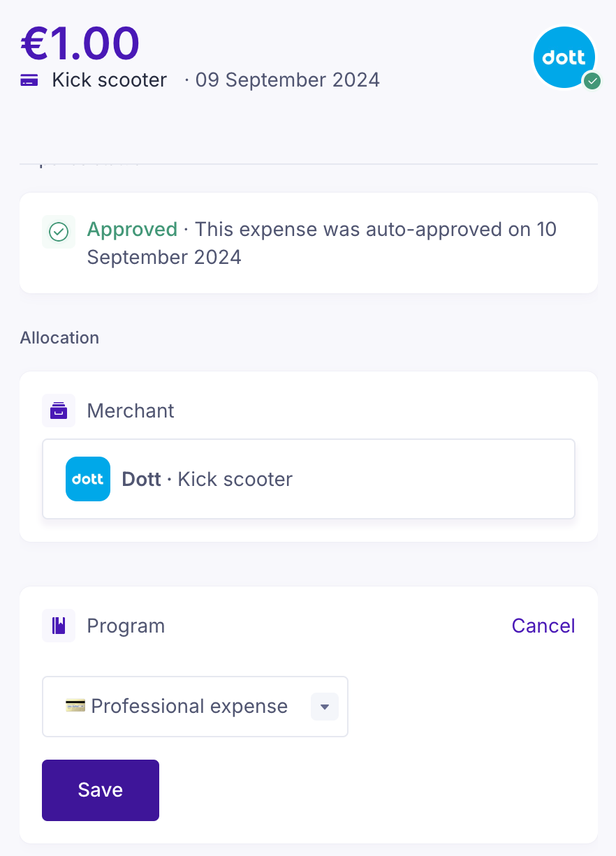Open the Dott · Kick scooter merchant selector
The width and height of the screenshot is (616, 856).
(x=308, y=479)
